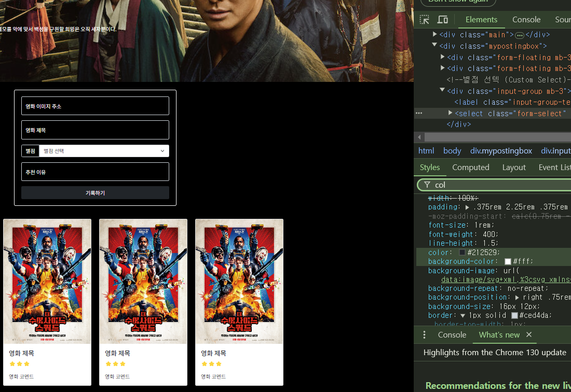
Task: Select the What's new drawer tab
Action: coord(499,335)
